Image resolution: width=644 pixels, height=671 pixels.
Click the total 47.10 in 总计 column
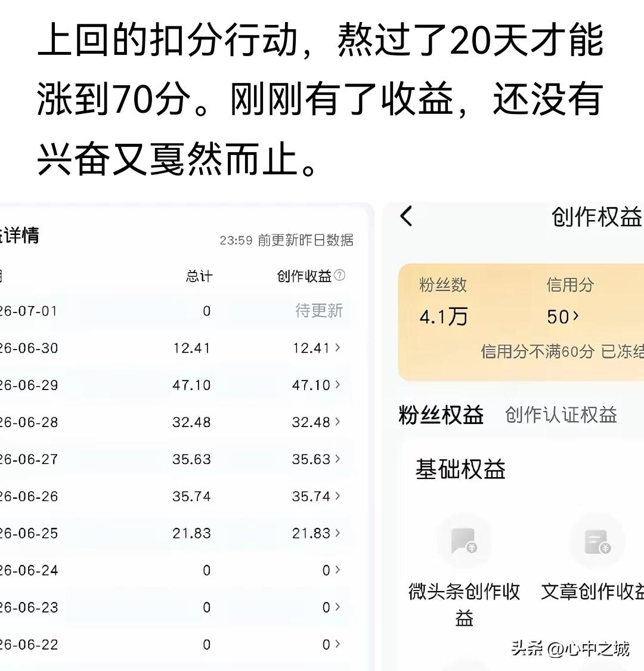(x=191, y=385)
